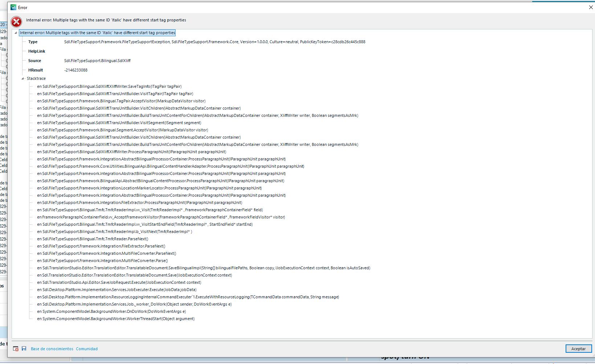
Task: Select the TransUnitBuilder.VisitSegment stack line
Action: (119, 123)
